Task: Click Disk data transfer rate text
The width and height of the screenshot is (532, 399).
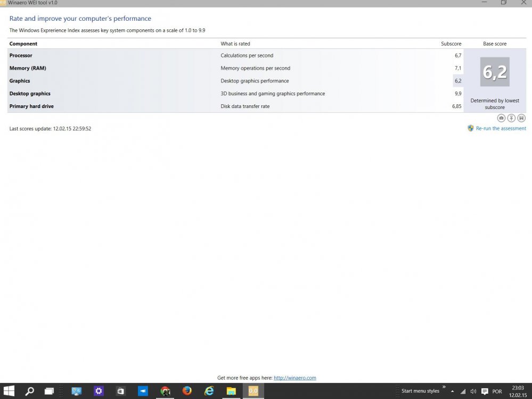Action: 245,106
